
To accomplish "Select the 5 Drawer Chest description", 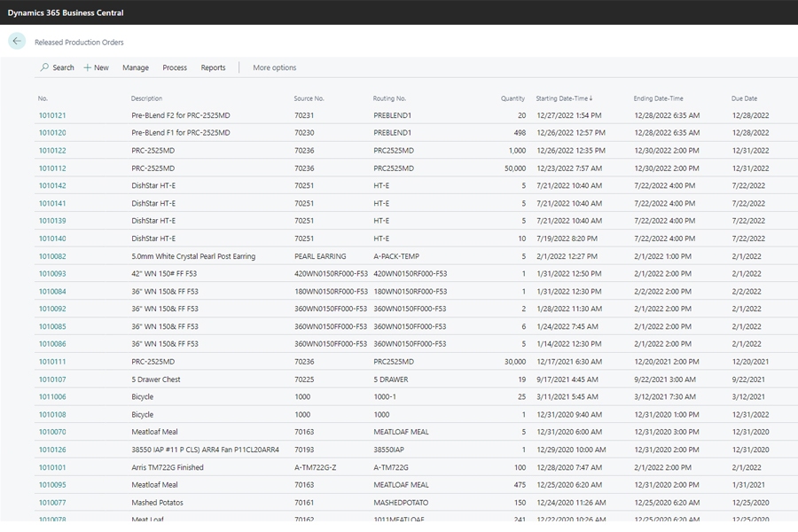I will coord(156,379).
